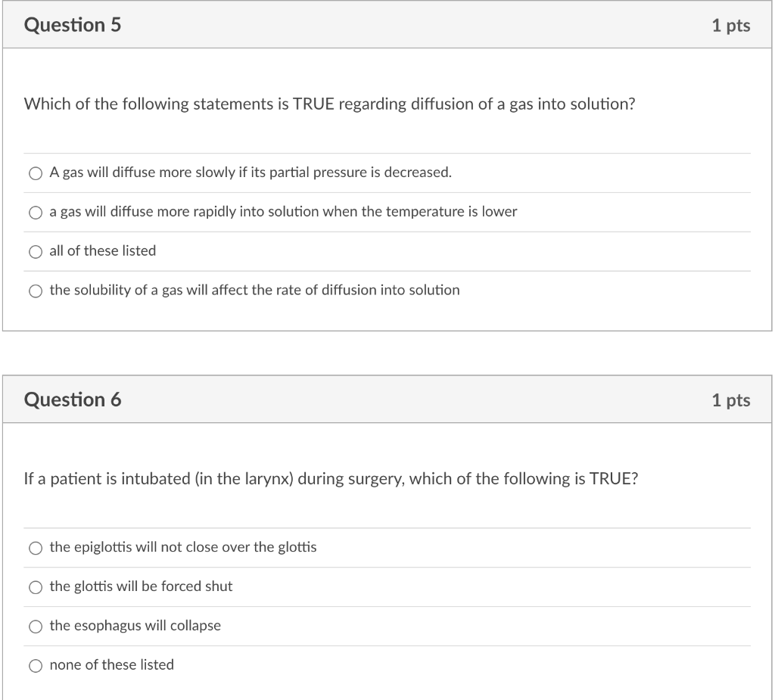Select radio for partial pressure decreased answer

pyautogui.click(x=36, y=173)
